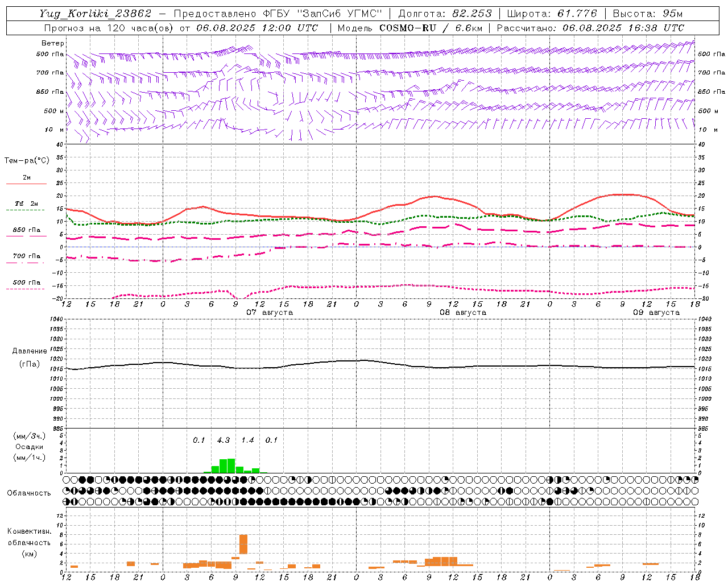This screenshot has height=582, width=728.
Task: Select the Осадки panel label
Action: click(30, 447)
